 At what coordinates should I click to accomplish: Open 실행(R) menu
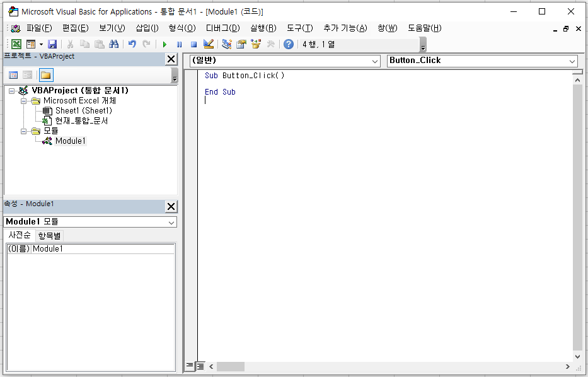263,28
